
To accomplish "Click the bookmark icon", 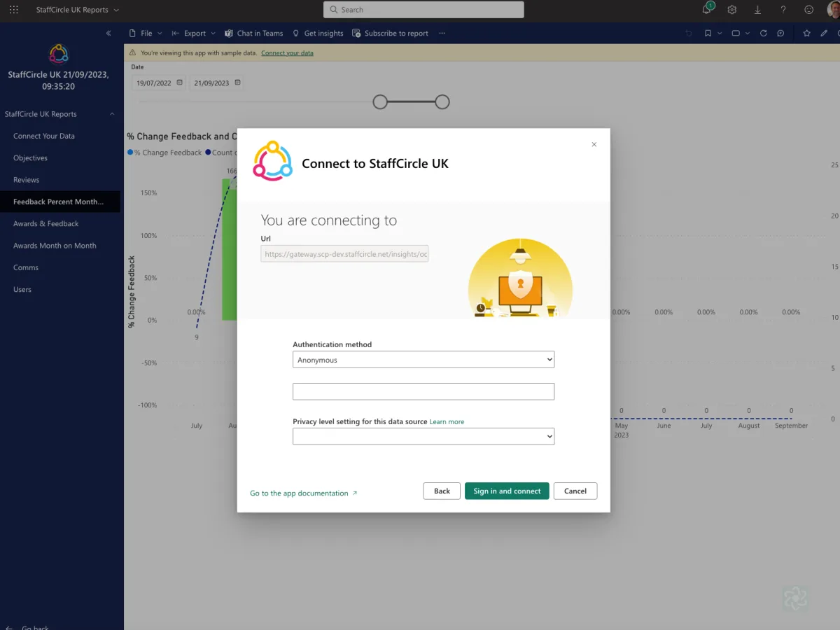I will 708,33.
